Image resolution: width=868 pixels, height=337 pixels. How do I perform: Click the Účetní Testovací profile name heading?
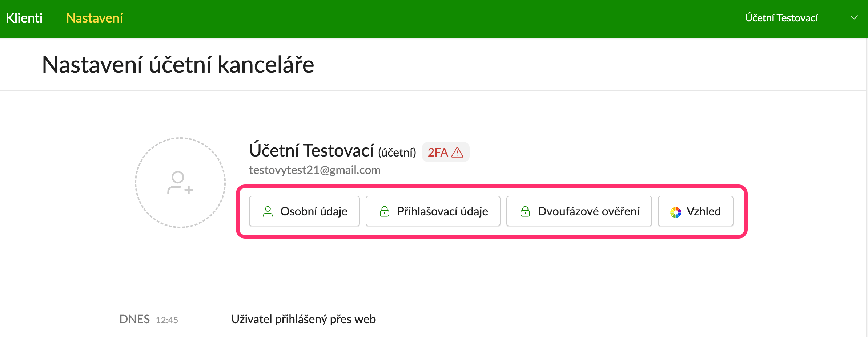coord(312,150)
